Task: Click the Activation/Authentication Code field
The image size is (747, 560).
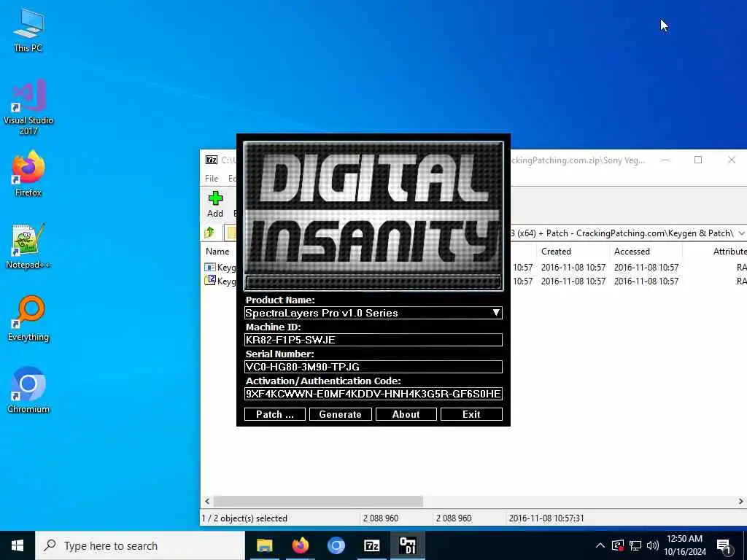Action: [x=373, y=394]
